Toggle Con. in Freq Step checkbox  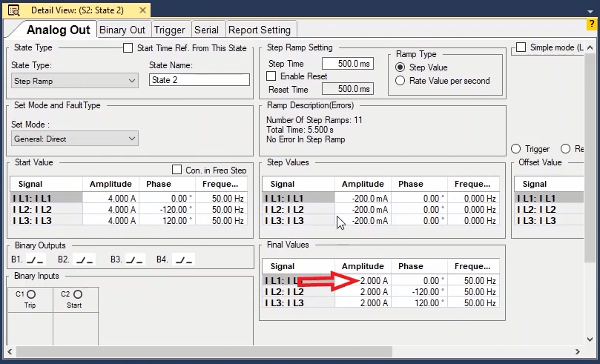(x=177, y=170)
